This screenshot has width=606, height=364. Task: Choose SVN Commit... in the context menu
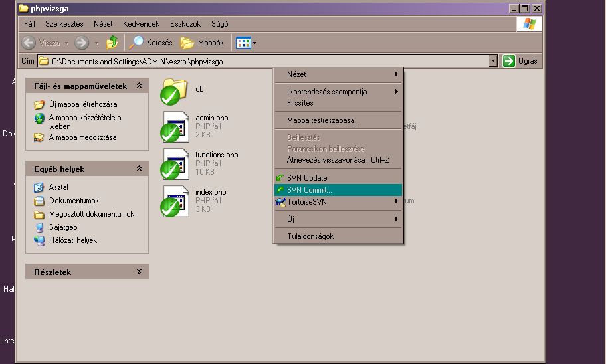tap(339, 190)
